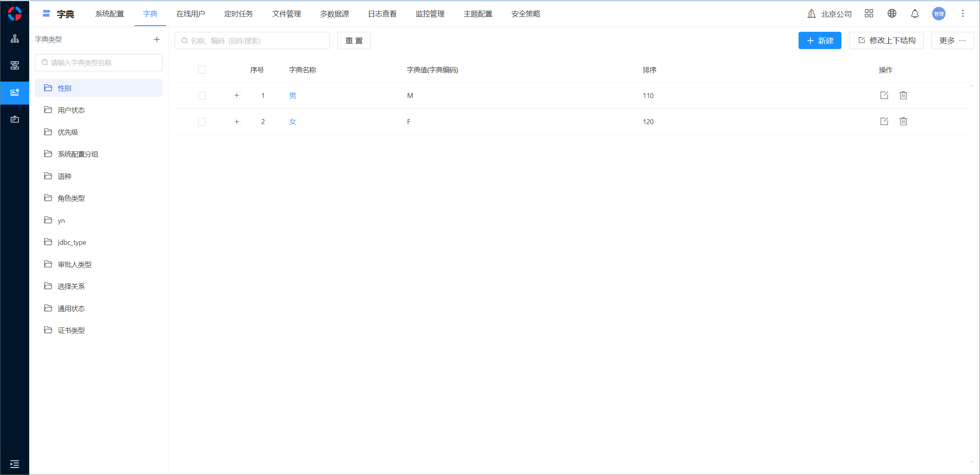
Task: Expand the 女 row children
Action: 237,122
